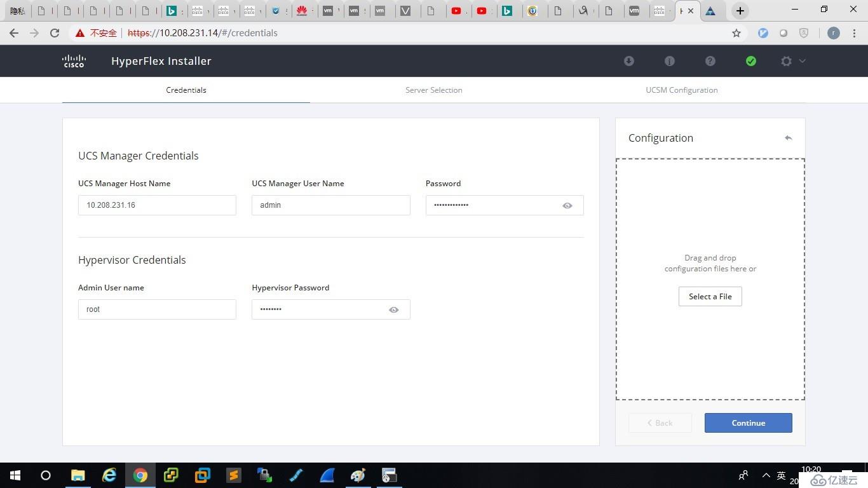The height and width of the screenshot is (488, 868).
Task: Click the download icon in HyperFlex header
Action: click(629, 61)
